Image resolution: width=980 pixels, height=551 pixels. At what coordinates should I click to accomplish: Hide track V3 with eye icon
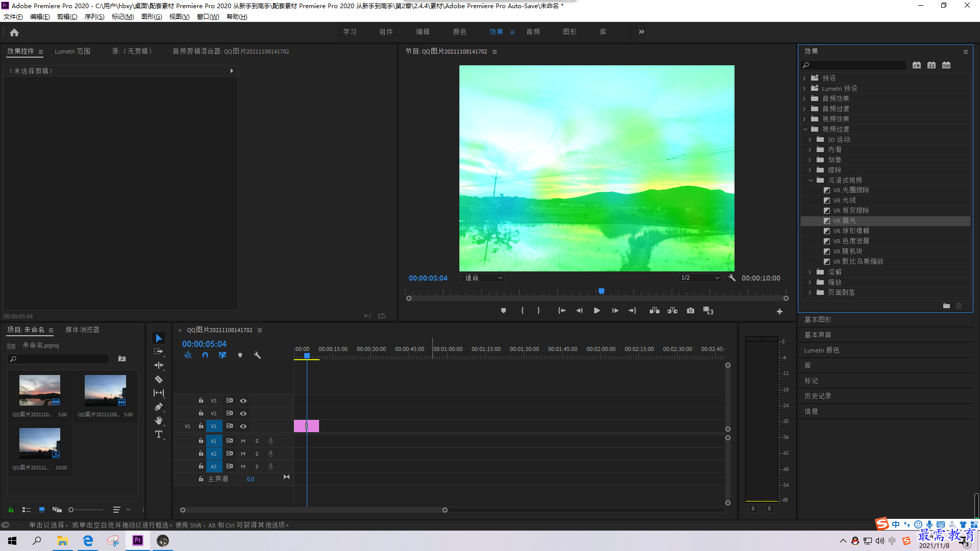pos(243,401)
